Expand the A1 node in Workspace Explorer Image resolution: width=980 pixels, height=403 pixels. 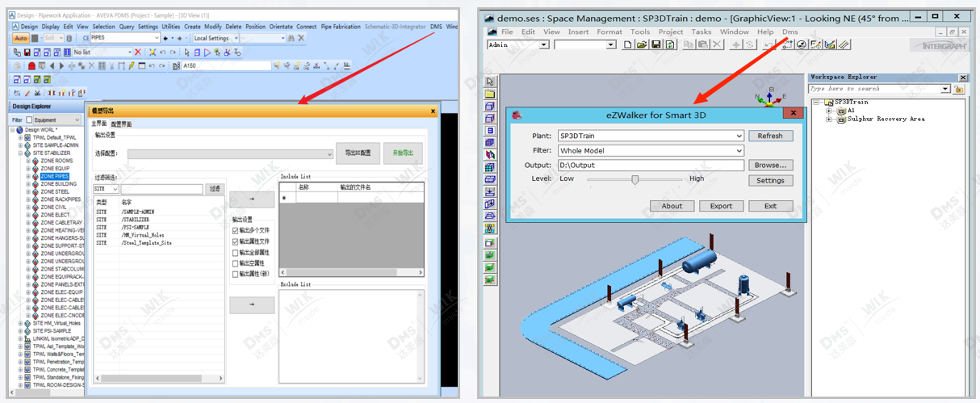[x=829, y=111]
